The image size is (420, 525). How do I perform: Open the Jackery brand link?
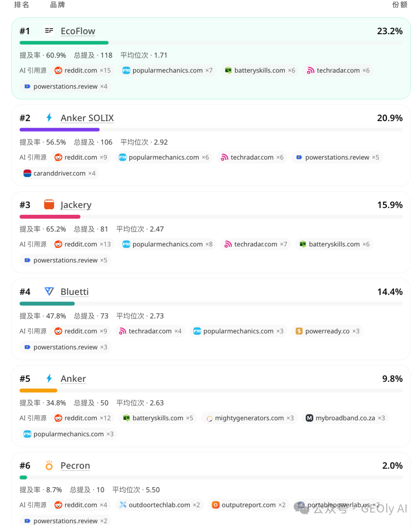76,205
